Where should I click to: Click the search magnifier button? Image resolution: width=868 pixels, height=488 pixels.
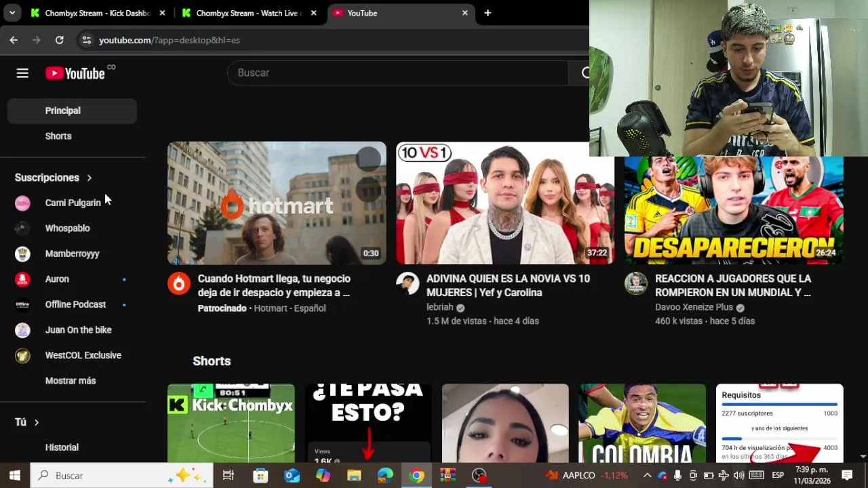585,73
